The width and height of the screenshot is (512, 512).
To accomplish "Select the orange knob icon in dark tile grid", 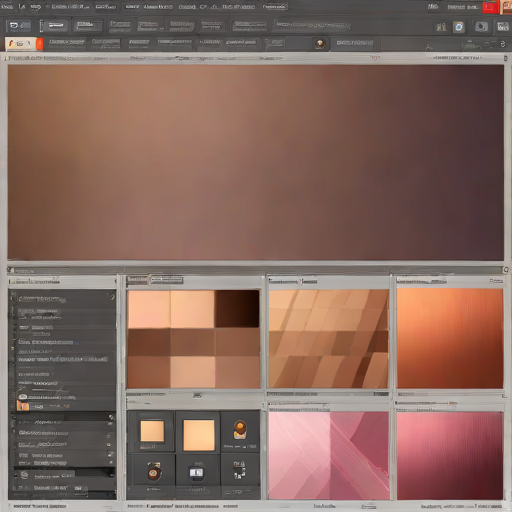I will tap(240, 430).
